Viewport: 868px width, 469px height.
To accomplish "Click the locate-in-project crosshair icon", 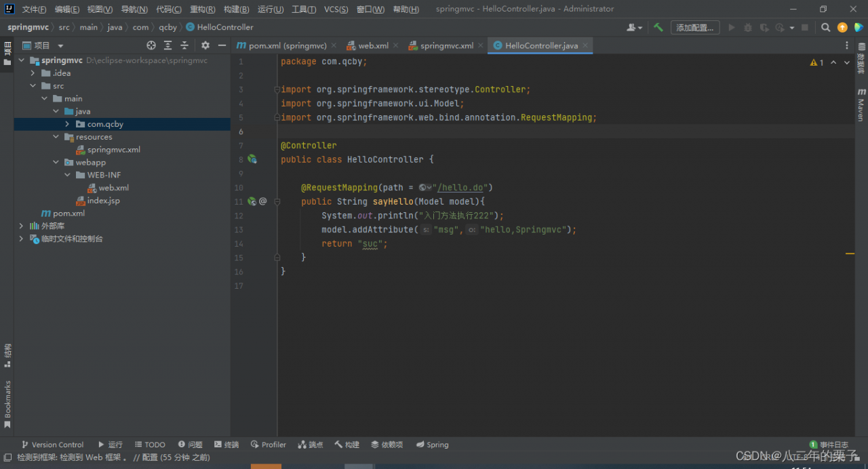I will (151, 45).
